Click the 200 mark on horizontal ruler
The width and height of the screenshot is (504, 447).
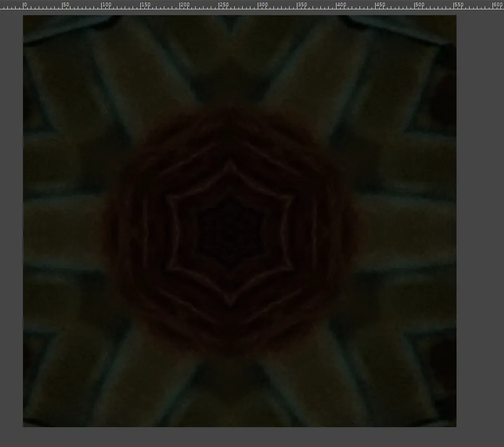click(x=185, y=5)
